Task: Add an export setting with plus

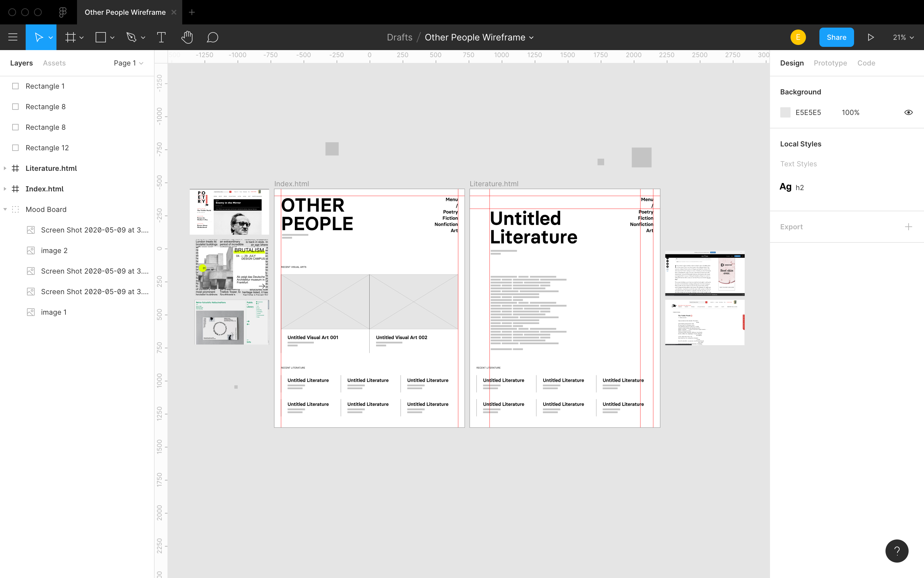Action: click(x=908, y=227)
